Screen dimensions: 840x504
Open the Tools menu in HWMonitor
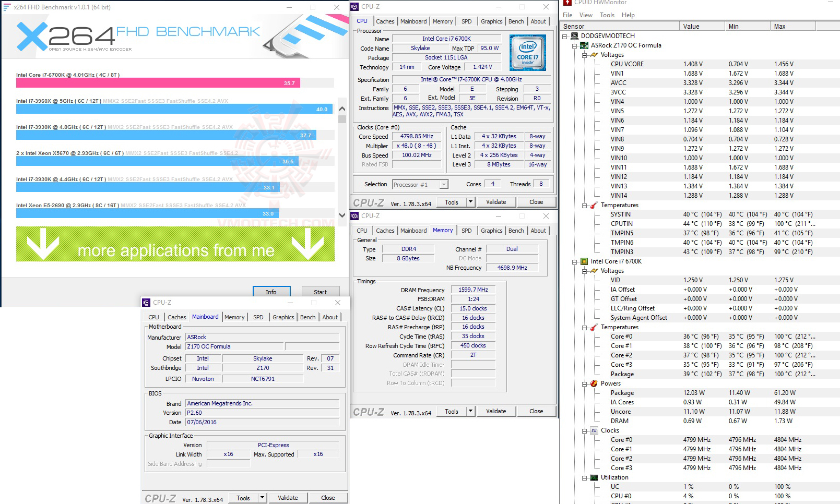(x=607, y=15)
